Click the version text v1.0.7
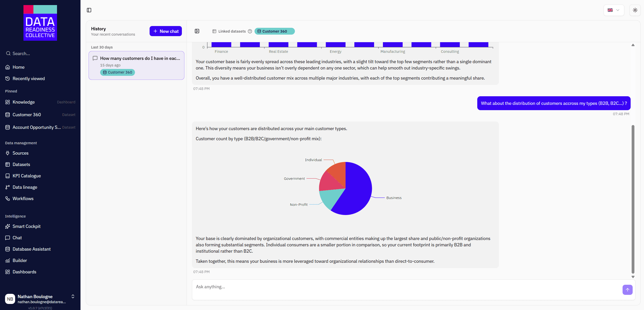The width and height of the screenshot is (644, 310). pyautogui.click(x=40, y=308)
